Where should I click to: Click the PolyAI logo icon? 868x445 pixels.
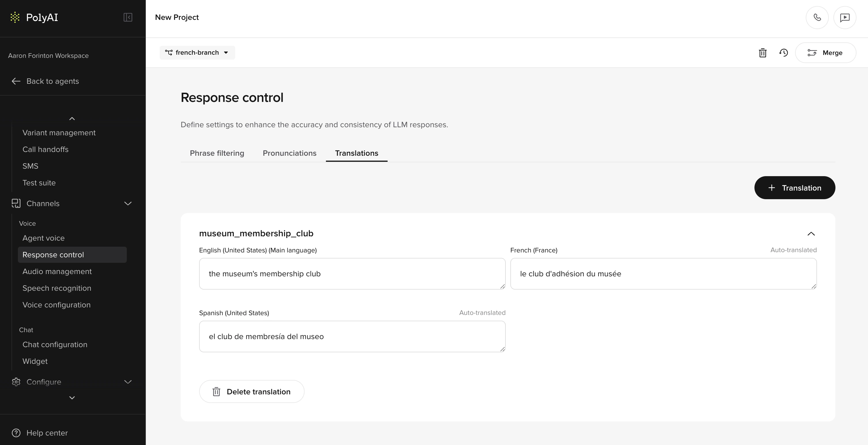[x=15, y=17]
